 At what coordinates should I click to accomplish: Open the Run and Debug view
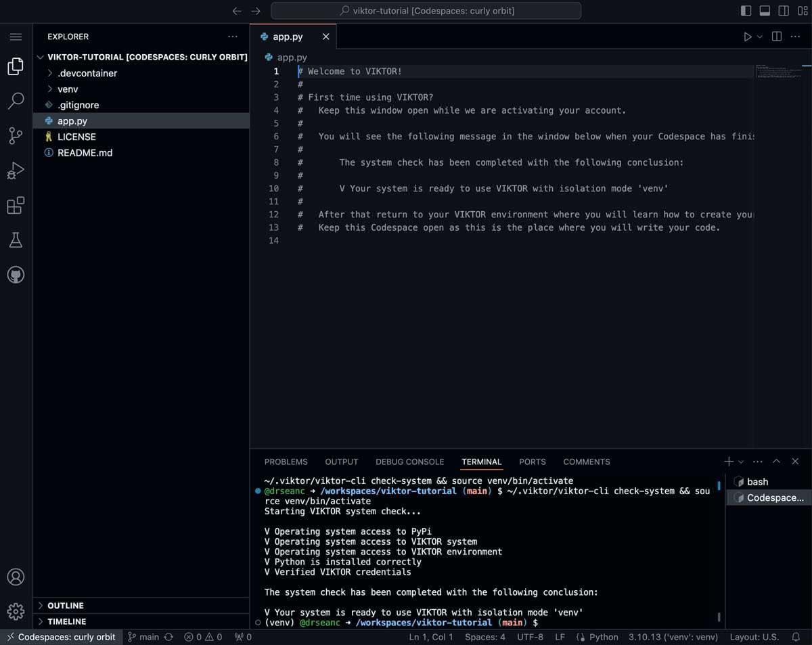pyautogui.click(x=16, y=171)
